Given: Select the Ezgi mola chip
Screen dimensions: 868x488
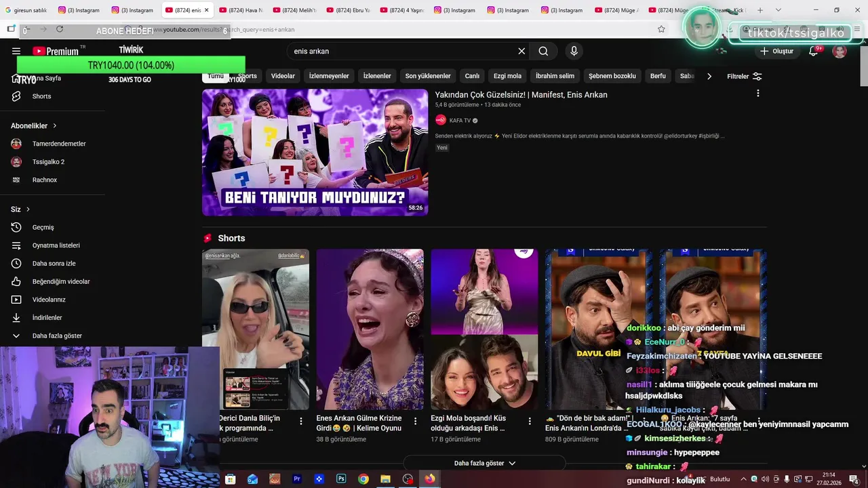Looking at the screenshot, I should coord(507,76).
